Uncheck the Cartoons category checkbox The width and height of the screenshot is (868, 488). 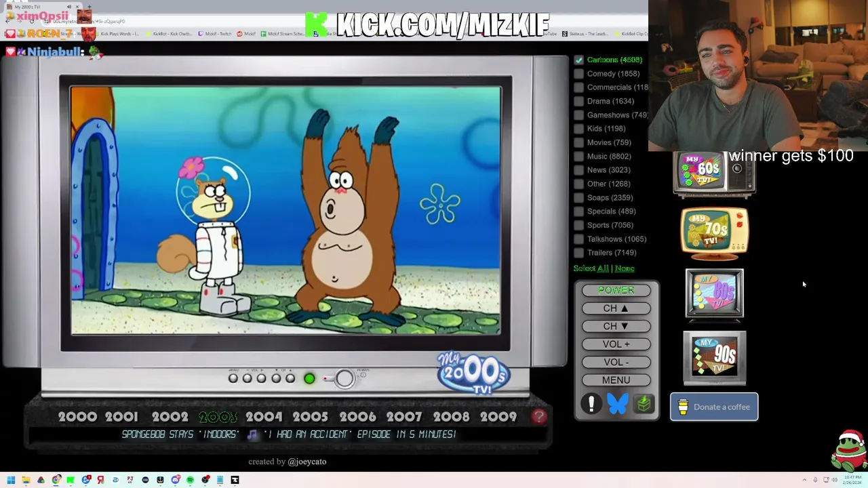pyautogui.click(x=578, y=60)
